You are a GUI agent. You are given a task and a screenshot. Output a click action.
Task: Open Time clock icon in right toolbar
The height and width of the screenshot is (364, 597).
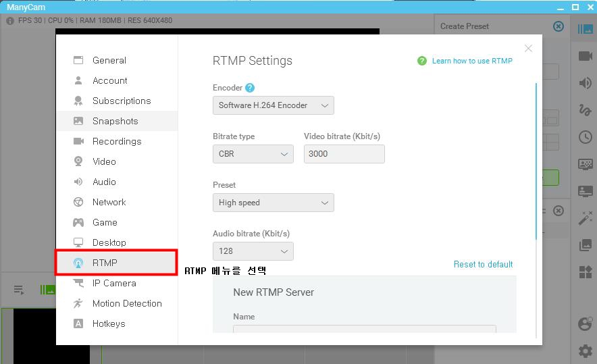point(586,137)
